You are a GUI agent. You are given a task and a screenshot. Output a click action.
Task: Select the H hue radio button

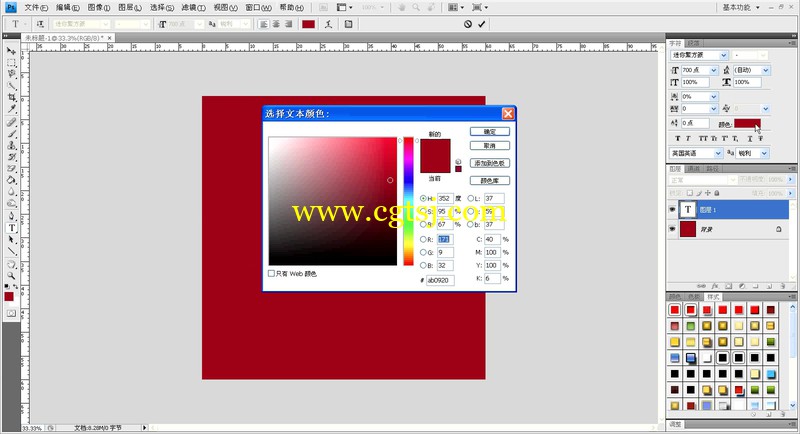coord(423,198)
